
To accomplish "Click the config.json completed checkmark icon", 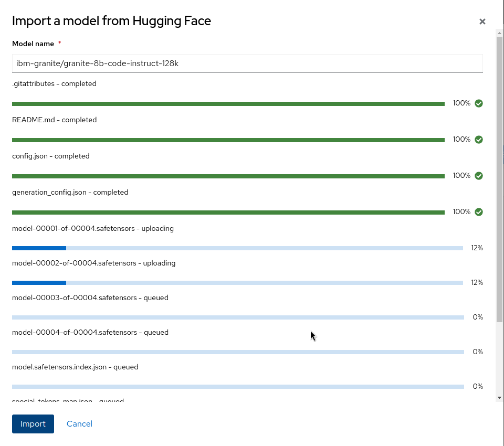I will coord(479,176).
